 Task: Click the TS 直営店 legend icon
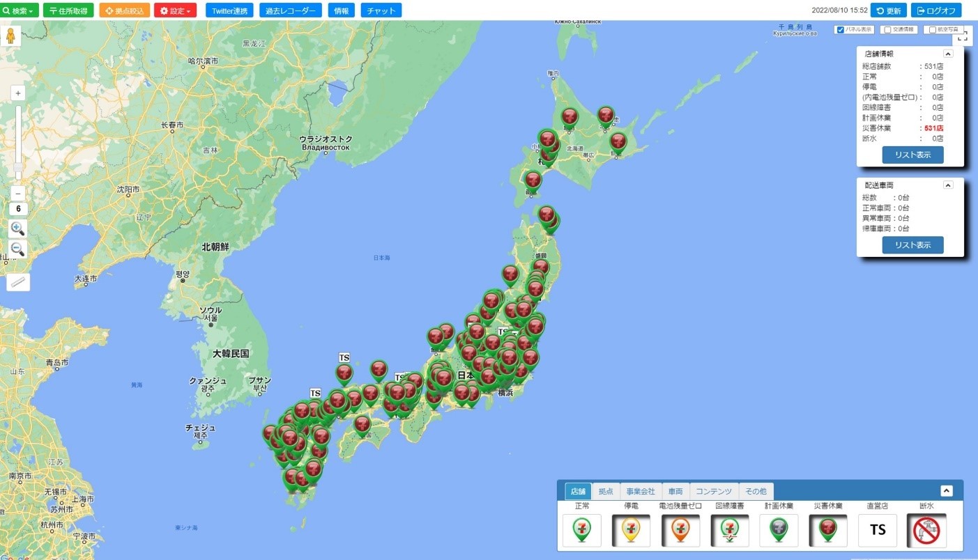pos(876,530)
